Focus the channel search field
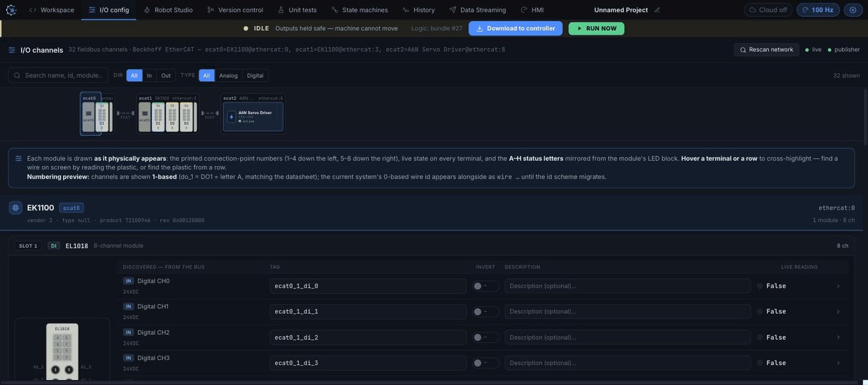 pyautogui.click(x=58, y=75)
